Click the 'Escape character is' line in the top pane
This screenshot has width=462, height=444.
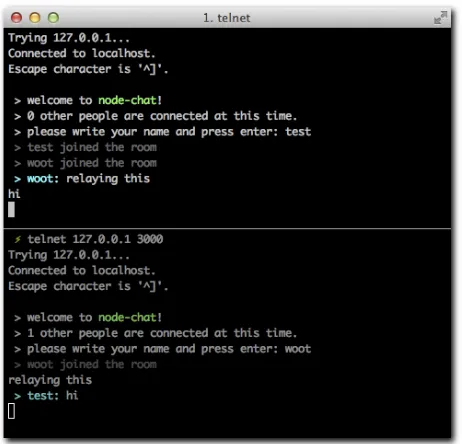point(88,69)
